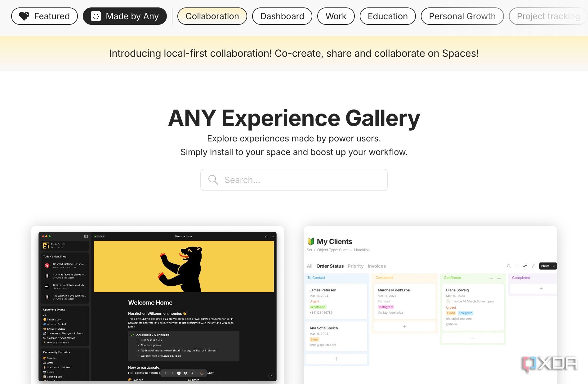Click the magnifier icon in gallery search
The image size is (588, 384).
[213, 180]
